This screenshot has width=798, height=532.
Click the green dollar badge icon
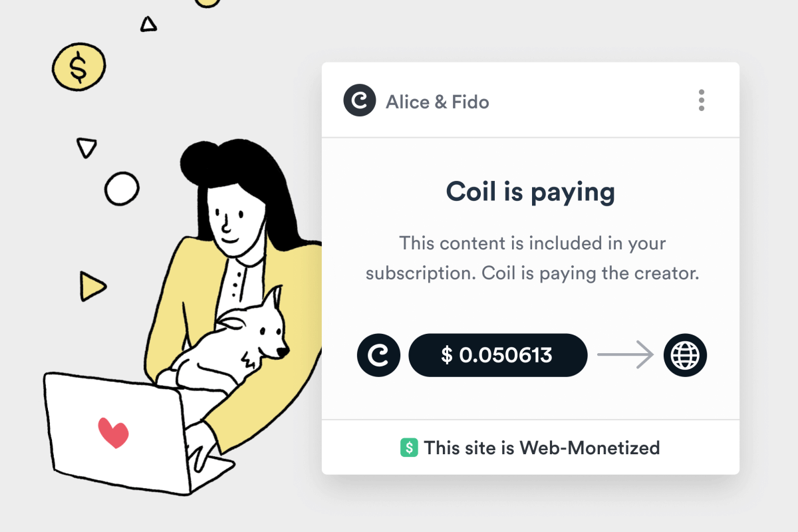pos(408,448)
